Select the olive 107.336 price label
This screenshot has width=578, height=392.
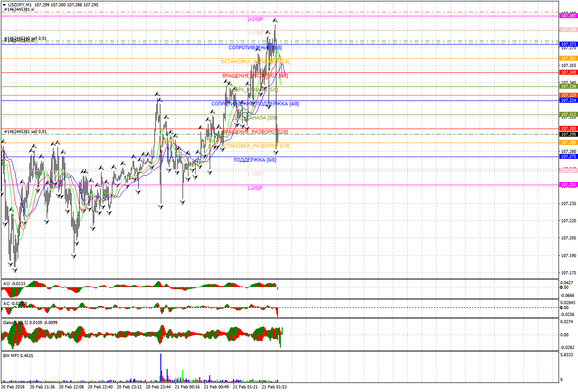tap(568, 86)
